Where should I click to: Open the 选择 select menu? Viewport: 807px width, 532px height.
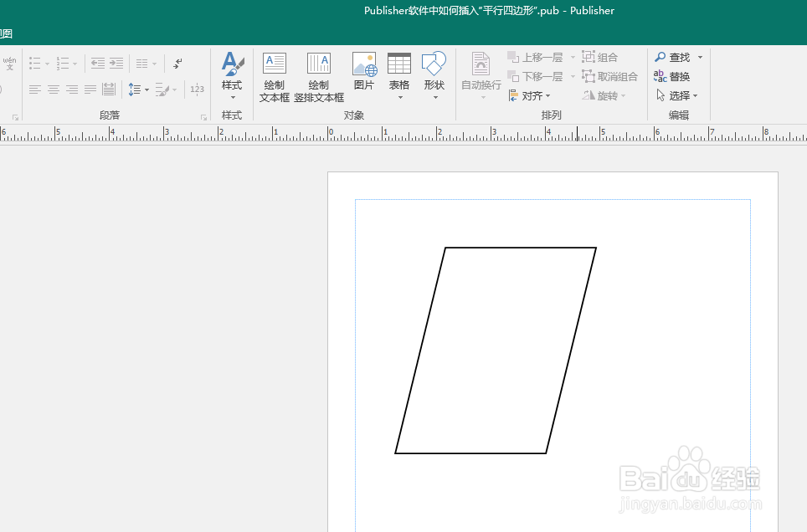click(676, 95)
